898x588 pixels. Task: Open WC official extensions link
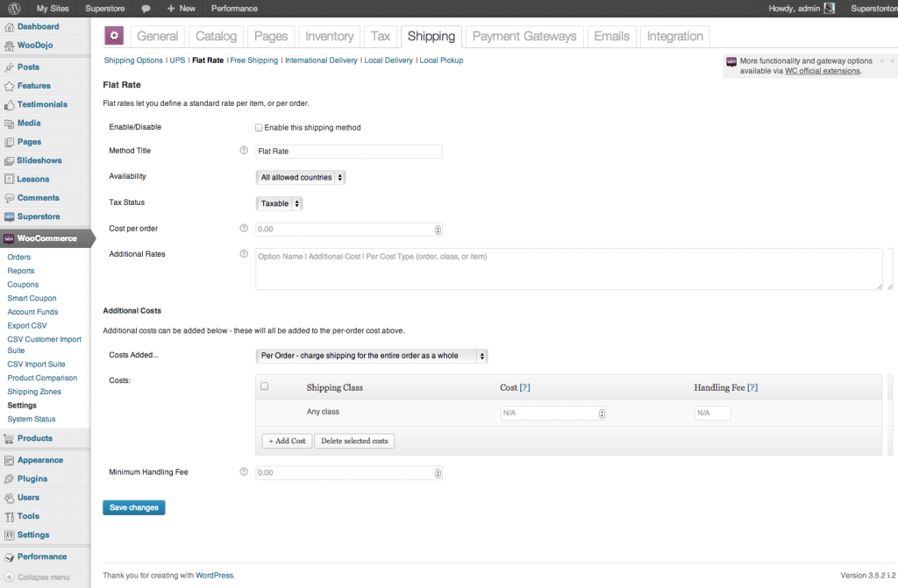[823, 71]
